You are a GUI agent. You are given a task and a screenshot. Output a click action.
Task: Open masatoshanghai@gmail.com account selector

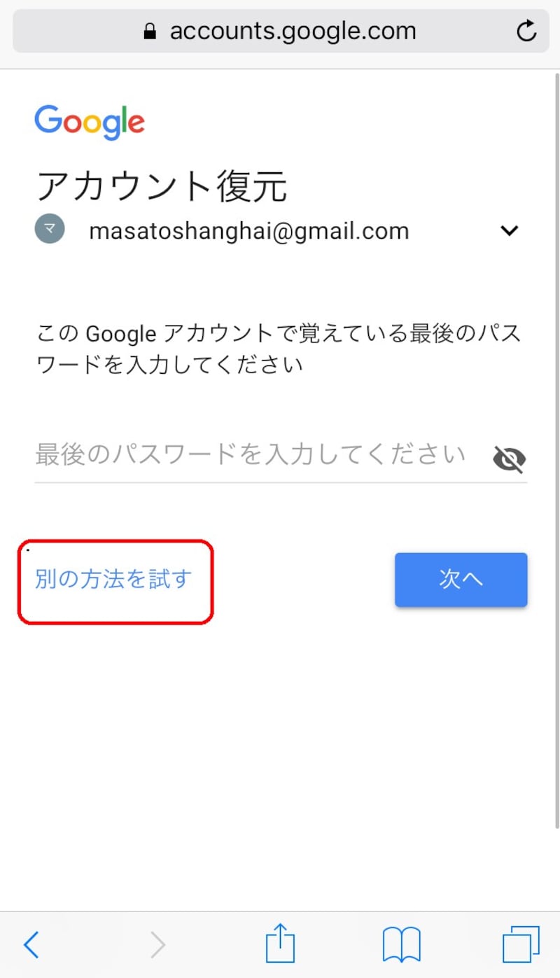(x=280, y=230)
